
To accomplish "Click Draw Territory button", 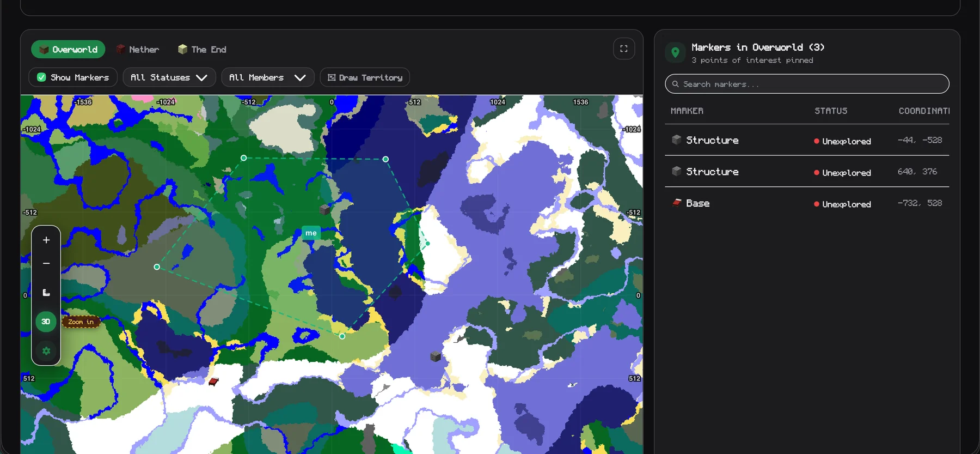I will (365, 77).
